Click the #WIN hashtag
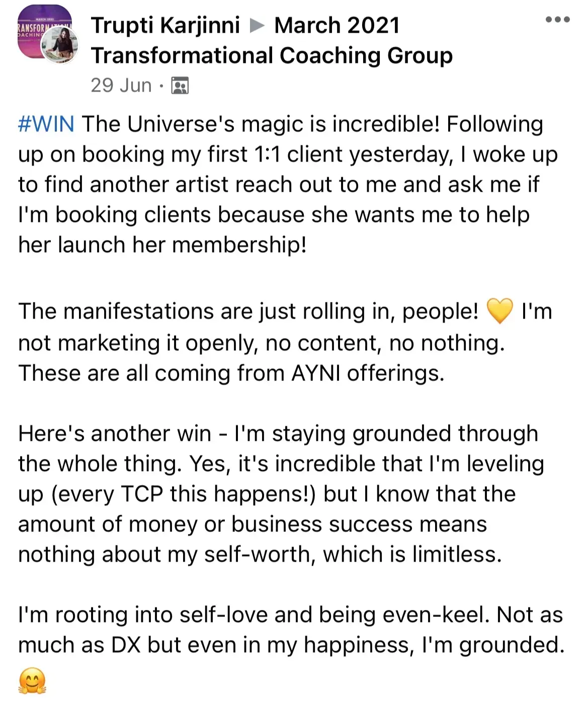Viewport: 588px width, 701px height. click(x=46, y=124)
